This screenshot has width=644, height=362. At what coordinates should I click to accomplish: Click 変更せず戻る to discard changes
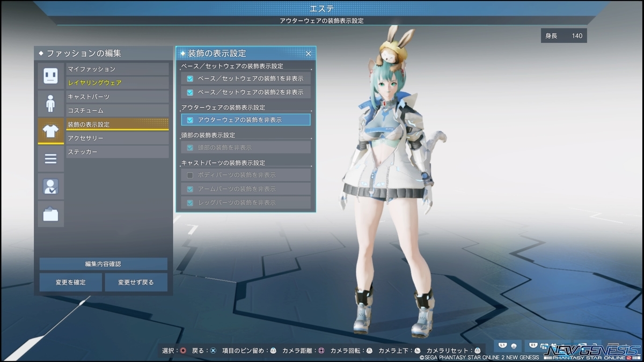pos(136,282)
